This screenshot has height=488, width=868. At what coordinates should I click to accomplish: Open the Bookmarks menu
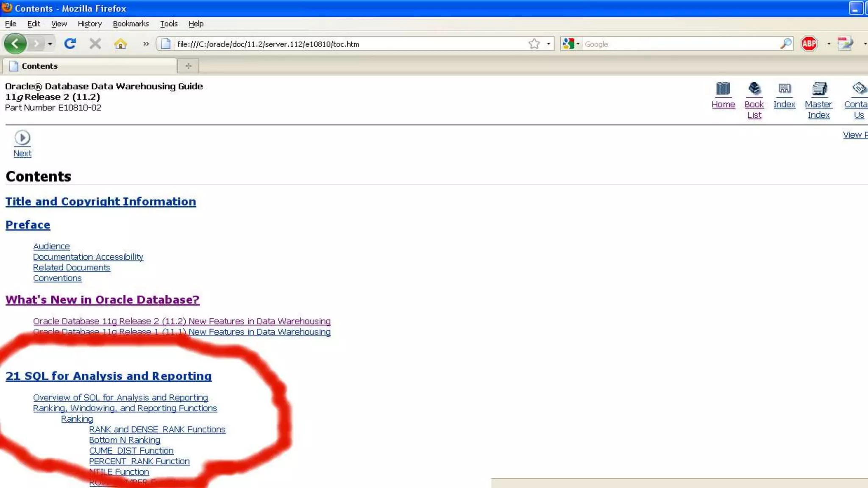pos(131,24)
